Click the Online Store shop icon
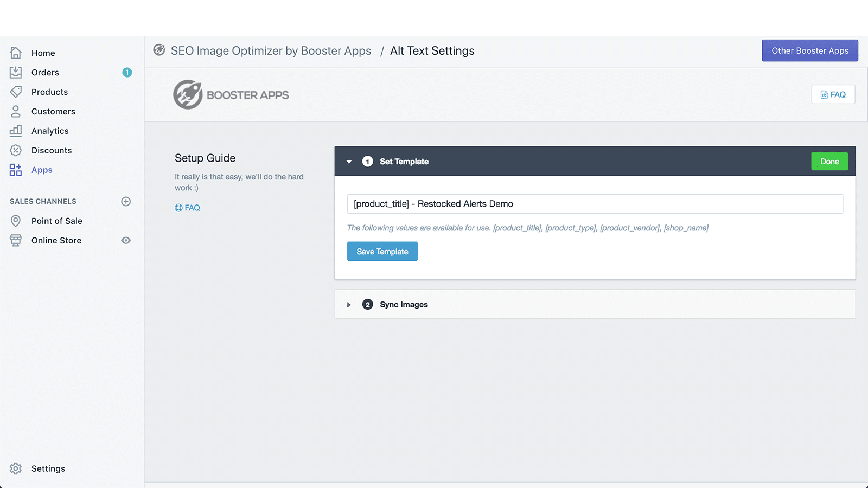The width and height of the screenshot is (868, 488). click(x=16, y=240)
